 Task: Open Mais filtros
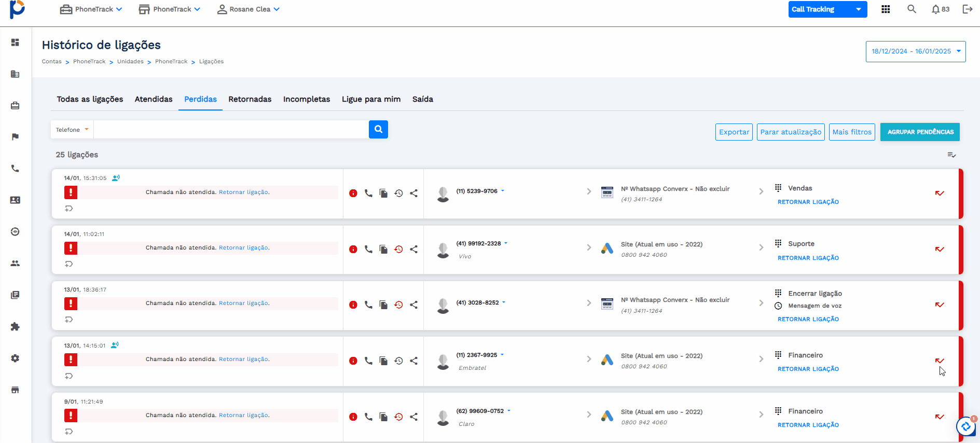(x=852, y=132)
